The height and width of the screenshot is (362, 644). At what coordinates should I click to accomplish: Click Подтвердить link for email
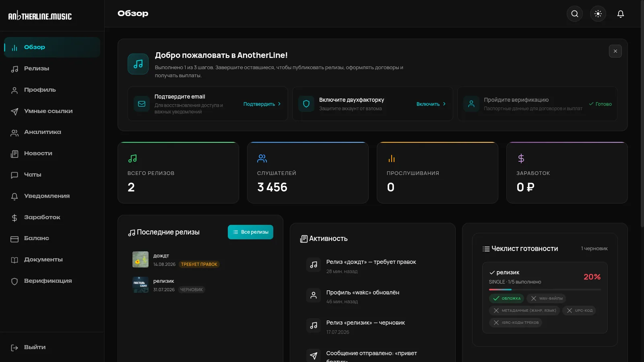pyautogui.click(x=262, y=104)
